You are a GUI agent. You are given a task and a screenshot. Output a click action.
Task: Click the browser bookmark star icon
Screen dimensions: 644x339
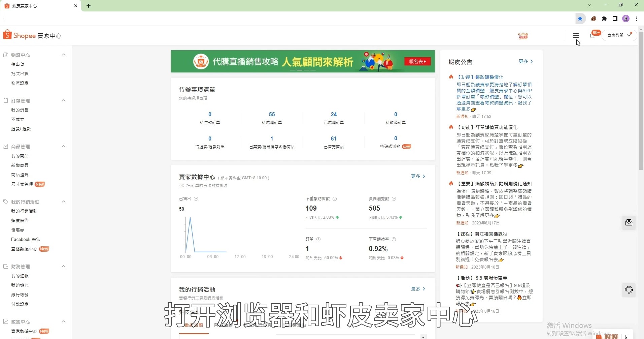click(x=580, y=19)
